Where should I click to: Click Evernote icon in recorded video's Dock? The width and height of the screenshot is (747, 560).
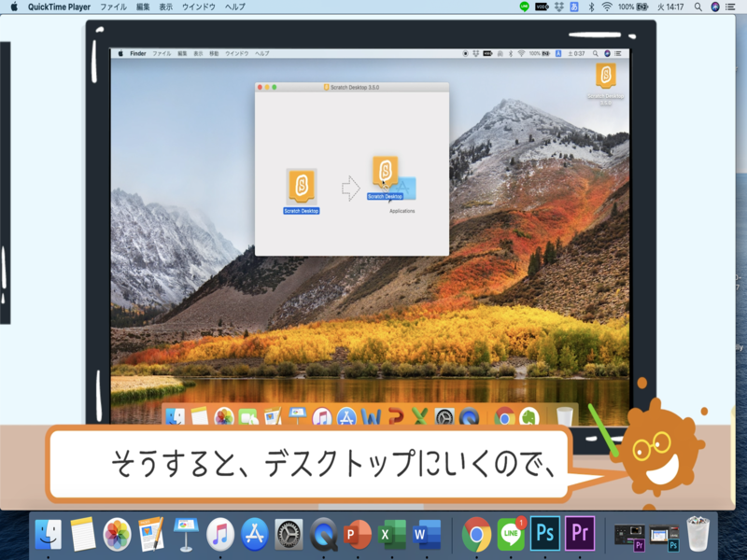coord(529,416)
